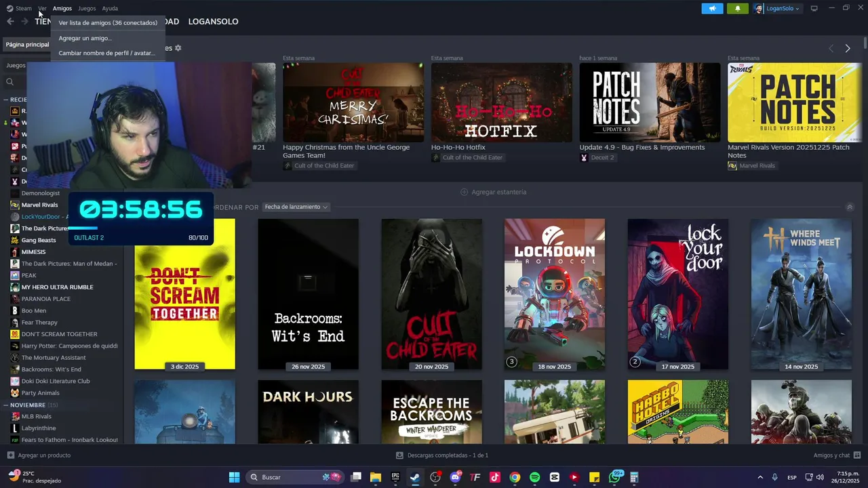Select MIMESIS in library list
Screen dimensions: 868x488
pyautogui.click(x=33, y=252)
